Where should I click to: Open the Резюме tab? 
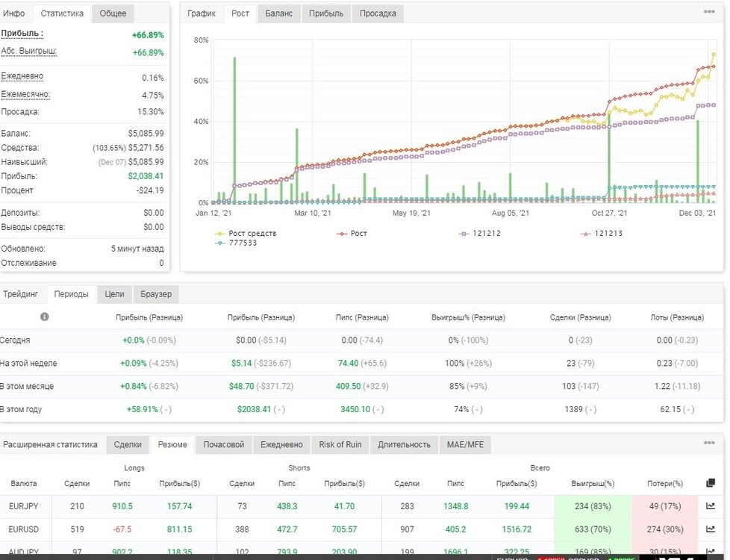coord(172,444)
